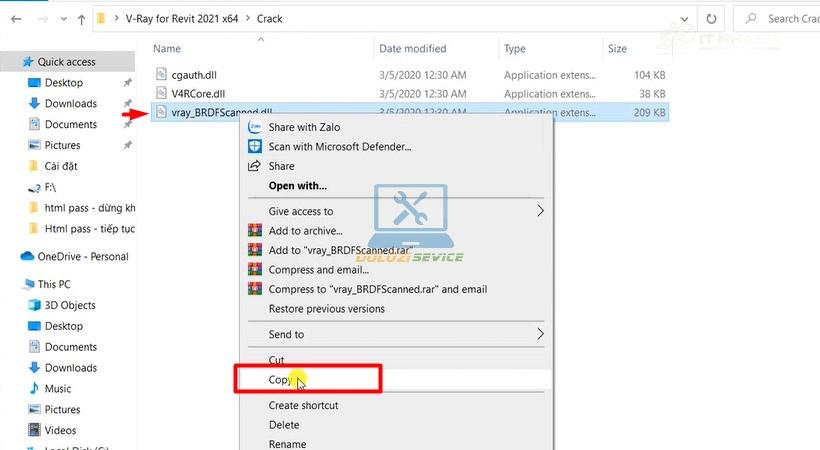Image resolution: width=820 pixels, height=450 pixels.
Task: Refresh the current folder
Action: click(711, 19)
